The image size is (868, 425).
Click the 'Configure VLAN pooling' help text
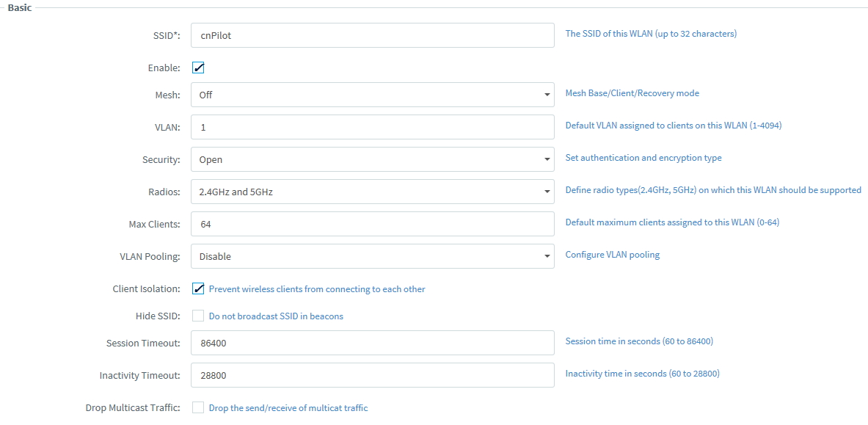point(612,255)
